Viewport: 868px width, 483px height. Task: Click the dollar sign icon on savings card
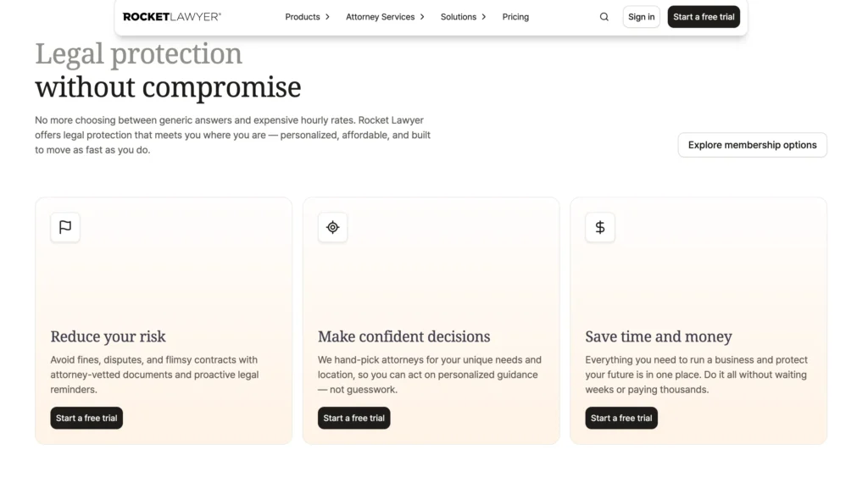[600, 227]
